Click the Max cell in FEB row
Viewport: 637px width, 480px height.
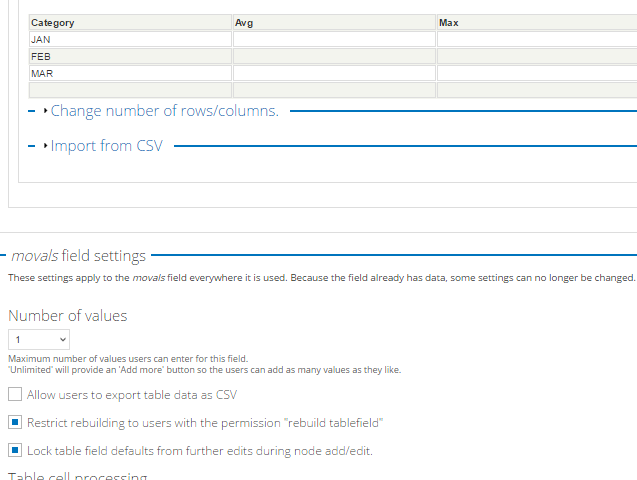pos(537,56)
